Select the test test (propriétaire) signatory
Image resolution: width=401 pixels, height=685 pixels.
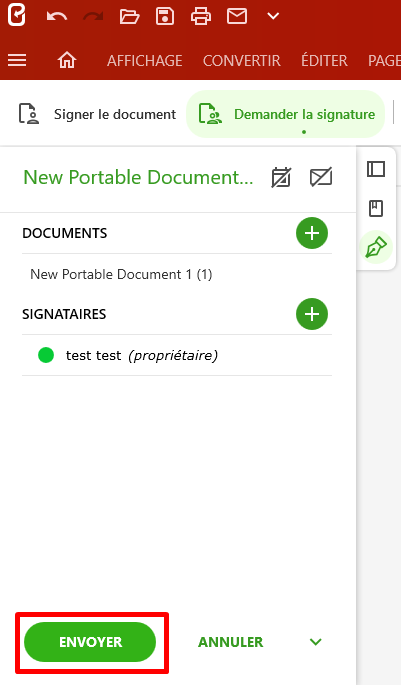[177, 355]
